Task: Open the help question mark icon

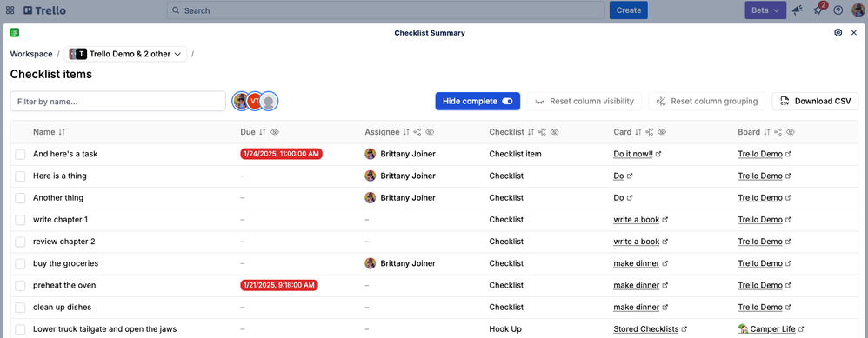Action: click(838, 10)
